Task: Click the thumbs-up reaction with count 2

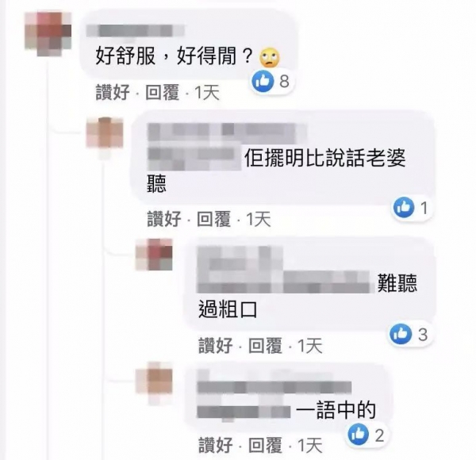Action: pyautogui.click(x=359, y=435)
